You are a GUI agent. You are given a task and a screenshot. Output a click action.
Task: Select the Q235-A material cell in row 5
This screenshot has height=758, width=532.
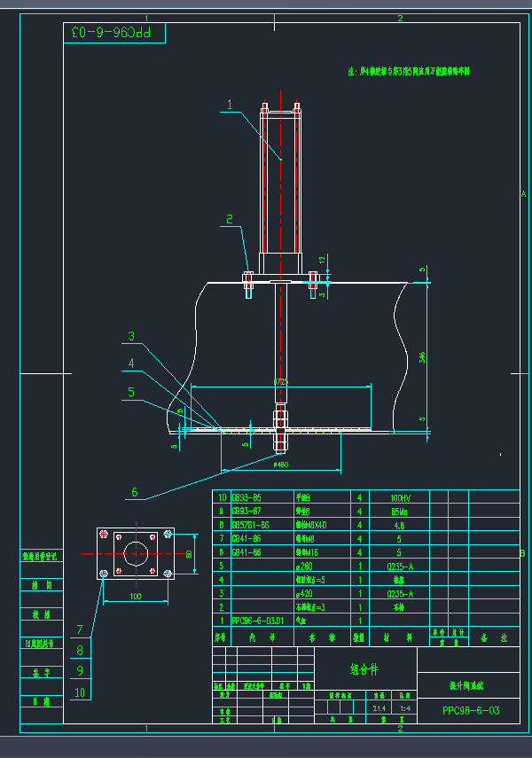click(400, 567)
